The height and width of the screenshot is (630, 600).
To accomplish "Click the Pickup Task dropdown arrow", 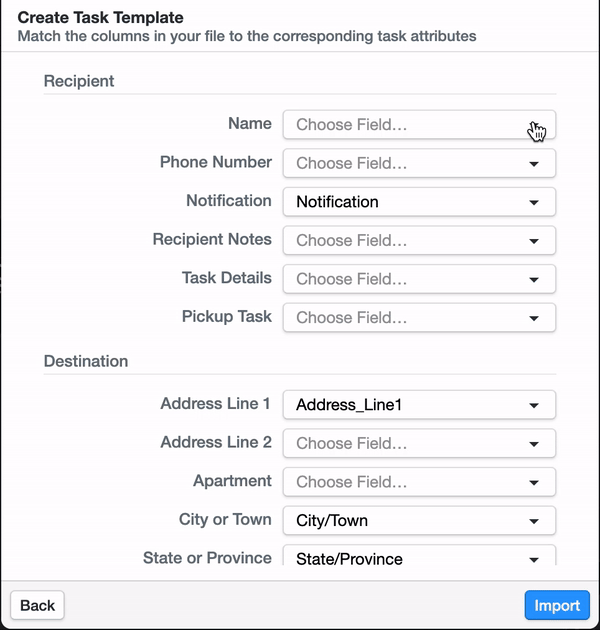I will click(534, 318).
